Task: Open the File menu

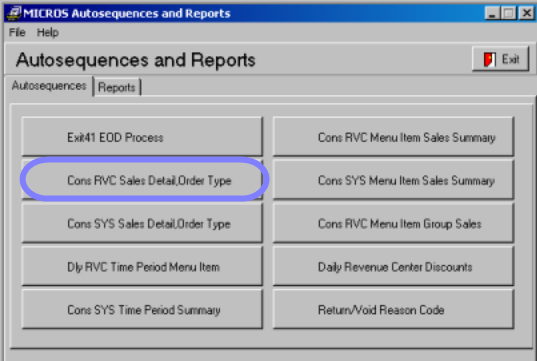Action: (x=17, y=33)
